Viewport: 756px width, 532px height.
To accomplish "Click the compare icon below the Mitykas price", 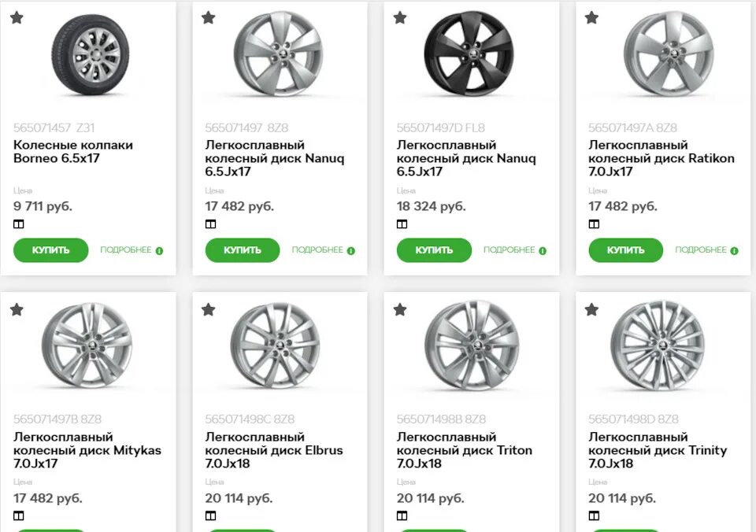I will click(18, 515).
